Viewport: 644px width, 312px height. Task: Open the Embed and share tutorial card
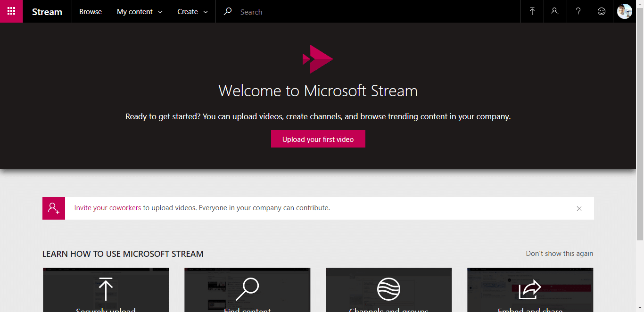click(x=530, y=290)
